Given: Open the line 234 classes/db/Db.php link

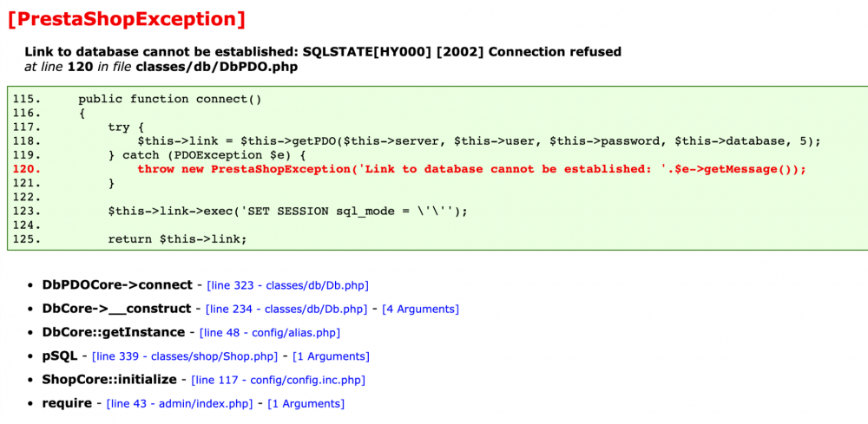Looking at the screenshot, I should point(286,309).
